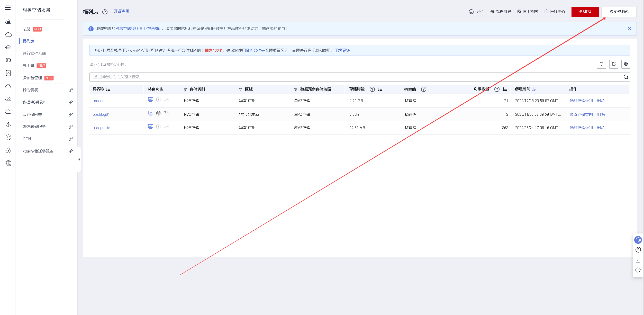The image size is (644, 315).
Task: Open table column settings gear icon
Action: (x=626, y=64)
